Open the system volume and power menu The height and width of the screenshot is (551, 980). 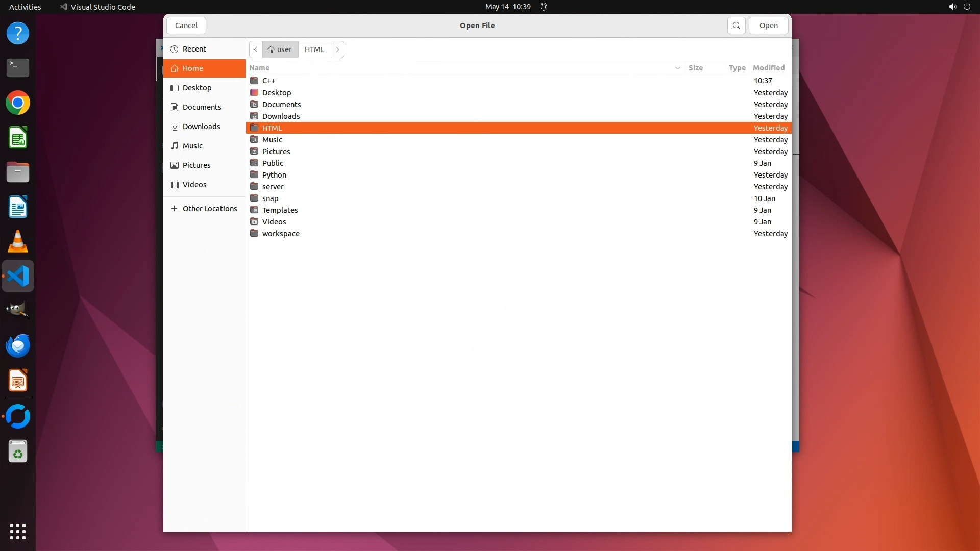click(959, 7)
